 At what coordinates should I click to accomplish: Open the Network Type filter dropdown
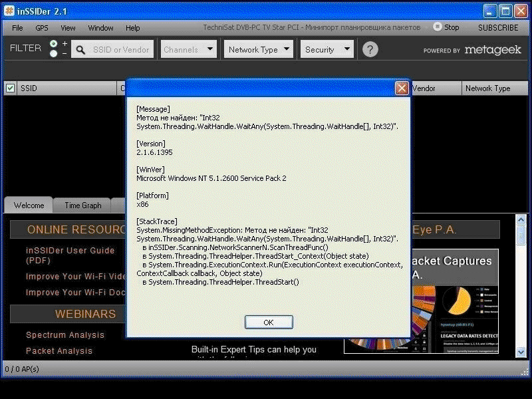pos(259,49)
